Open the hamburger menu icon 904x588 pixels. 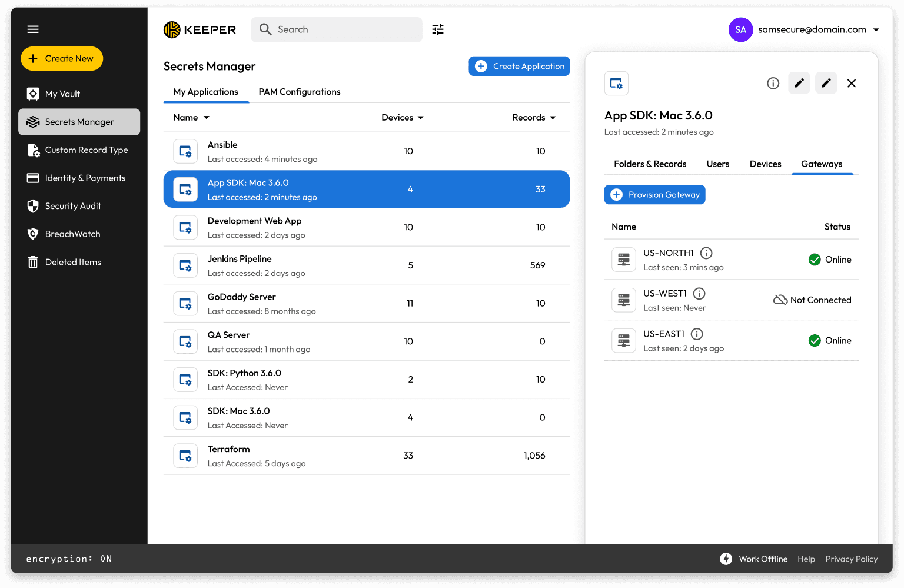33,29
